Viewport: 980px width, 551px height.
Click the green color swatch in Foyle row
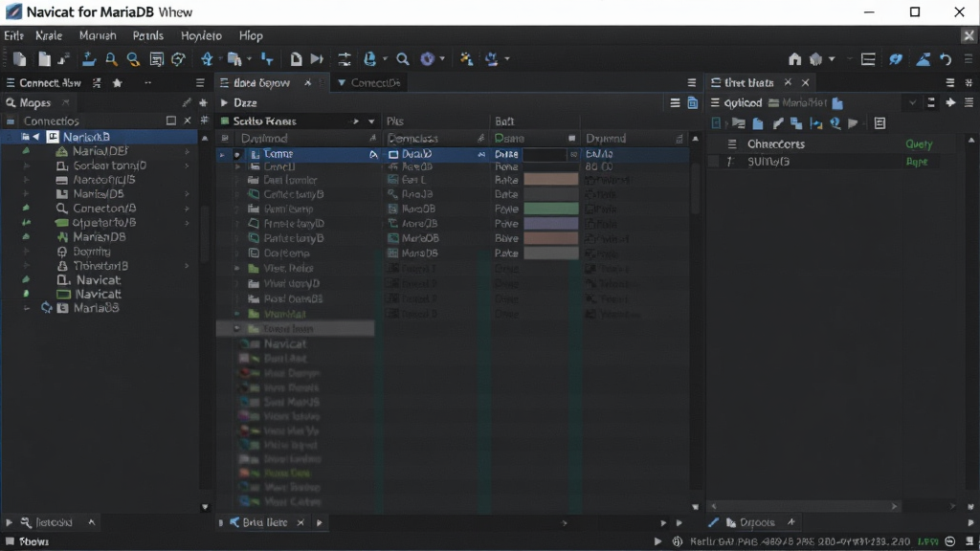point(550,209)
